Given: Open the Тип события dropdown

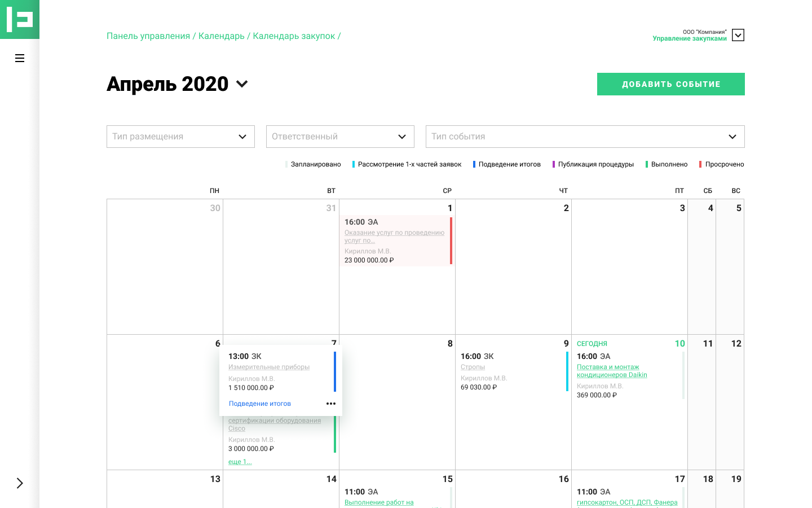Looking at the screenshot, I should pos(585,137).
